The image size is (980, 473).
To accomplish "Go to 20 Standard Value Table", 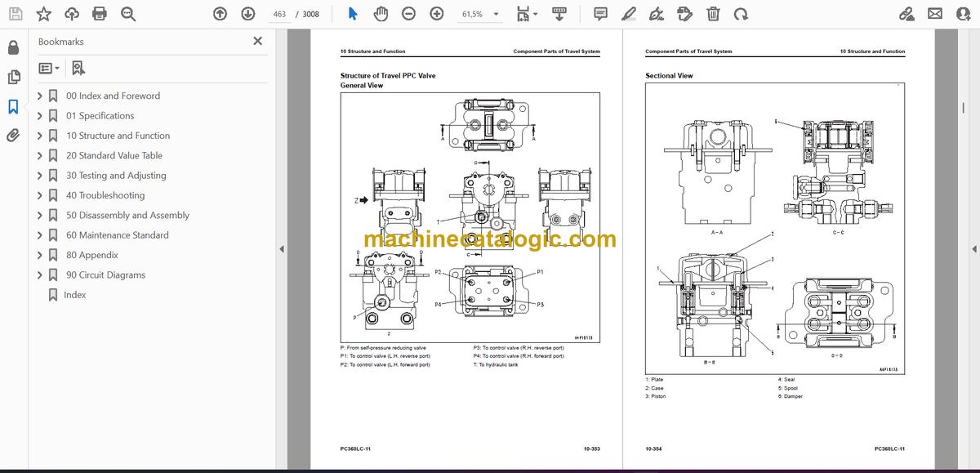I will [114, 155].
